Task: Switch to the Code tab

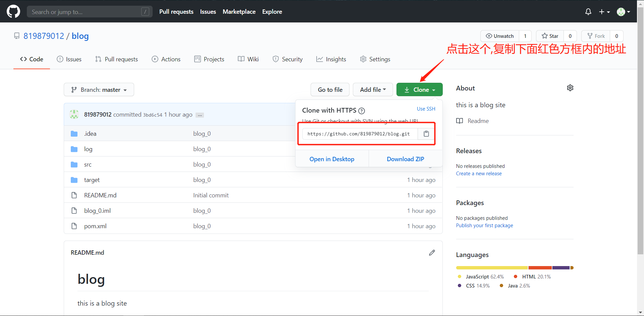Action: [x=32, y=59]
